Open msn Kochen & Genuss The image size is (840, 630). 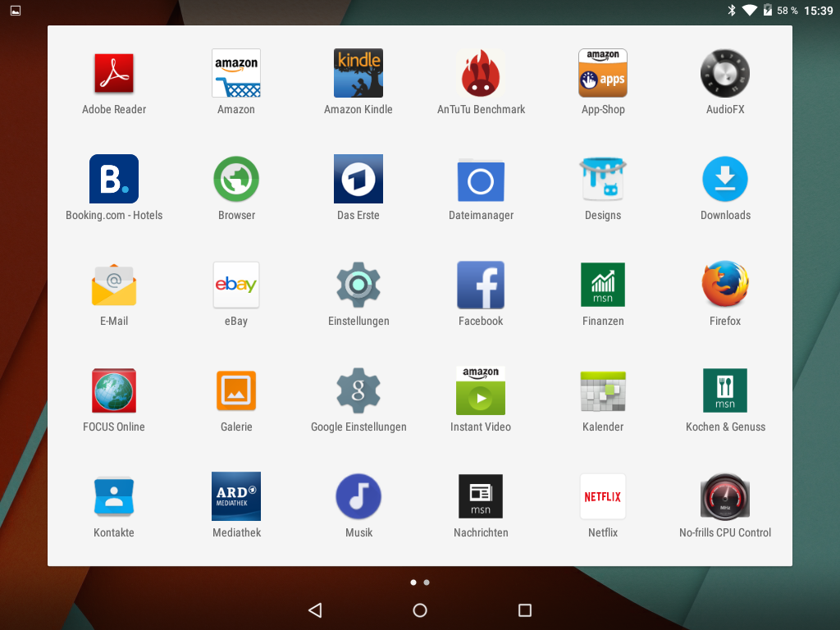click(x=725, y=390)
